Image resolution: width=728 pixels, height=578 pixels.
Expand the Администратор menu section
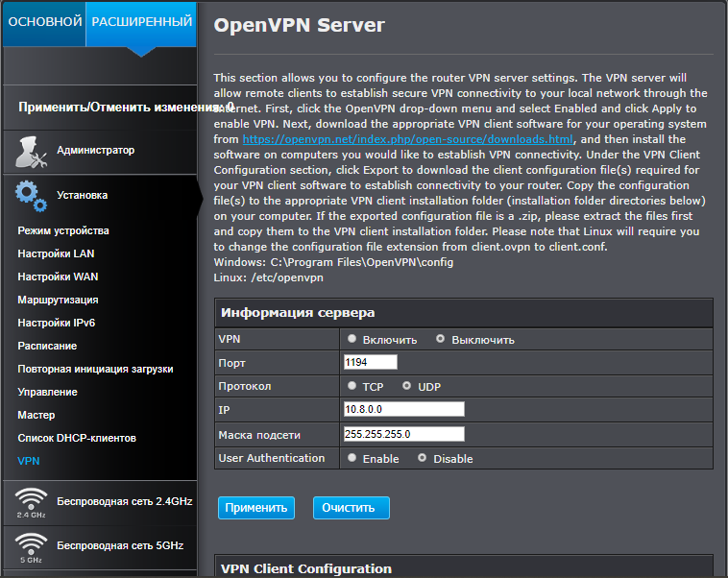coord(100,152)
